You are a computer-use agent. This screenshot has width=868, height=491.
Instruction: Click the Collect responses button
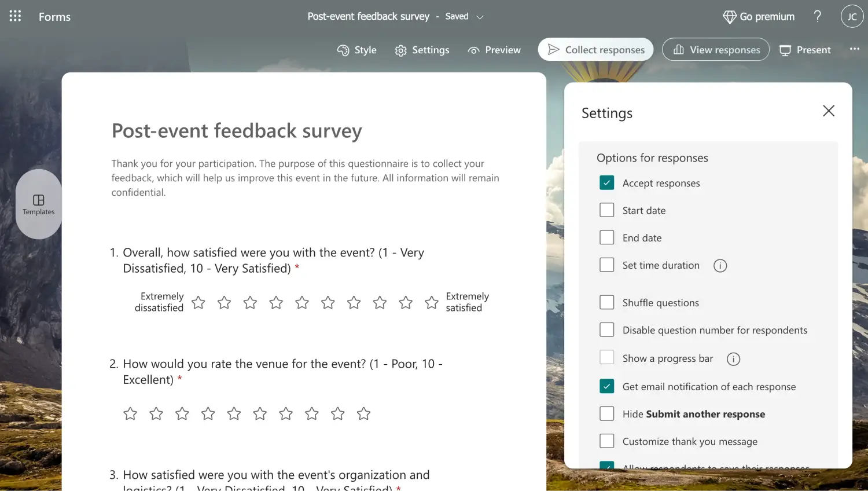[595, 50]
